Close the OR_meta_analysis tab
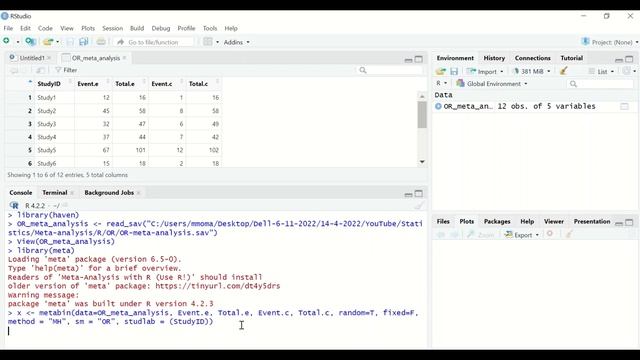640x360 pixels. pyautogui.click(x=124, y=58)
